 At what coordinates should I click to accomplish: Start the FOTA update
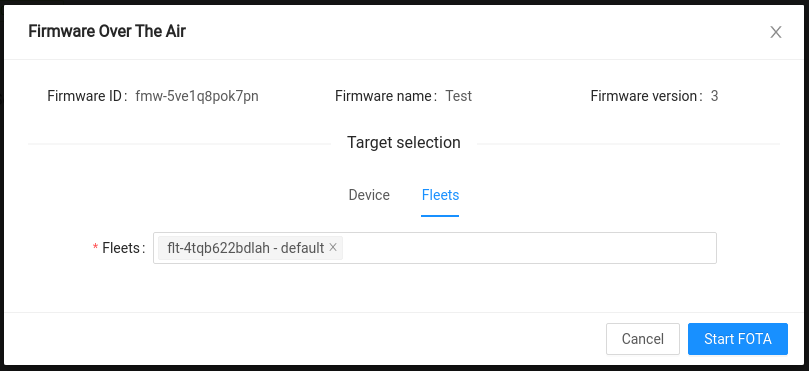[737, 339]
